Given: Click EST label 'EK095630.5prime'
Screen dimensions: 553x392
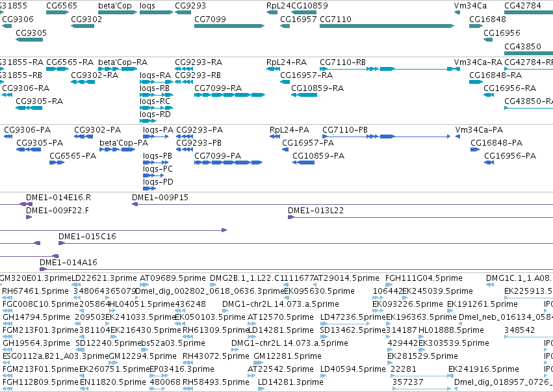Looking at the screenshot, I should [x=319, y=291].
